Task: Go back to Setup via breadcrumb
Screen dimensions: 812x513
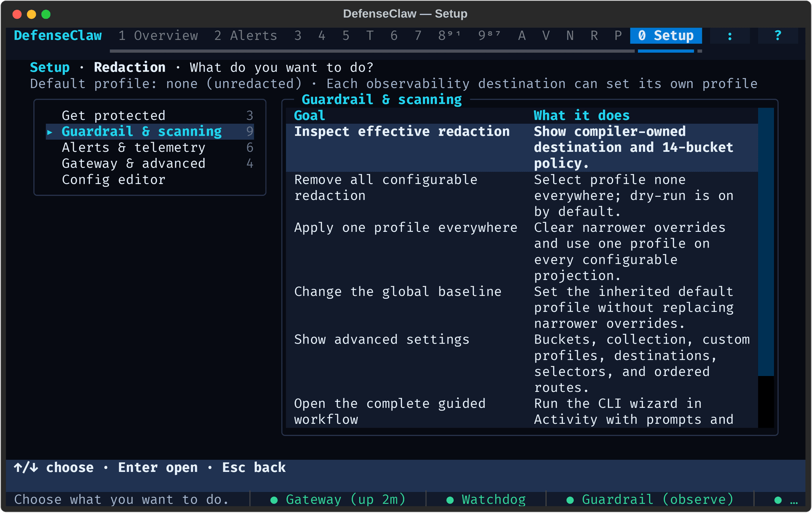Action: 50,67
